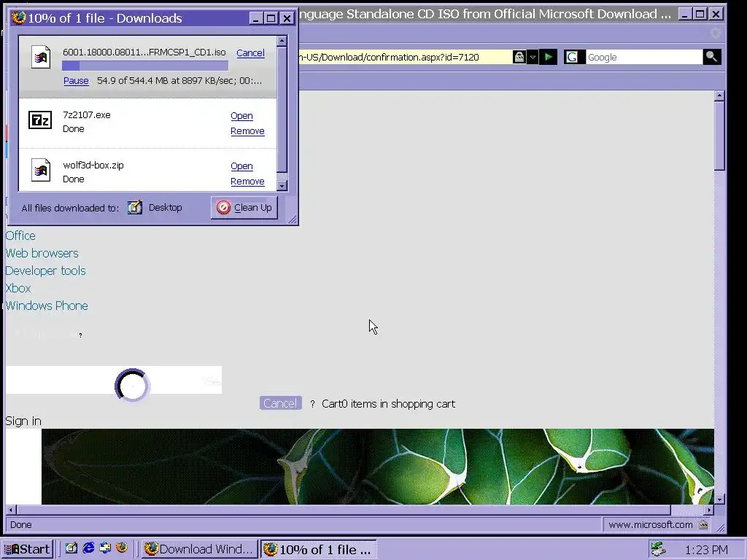This screenshot has width=747, height=560.
Task: Click the ISO download progress bar
Action: coord(145,66)
